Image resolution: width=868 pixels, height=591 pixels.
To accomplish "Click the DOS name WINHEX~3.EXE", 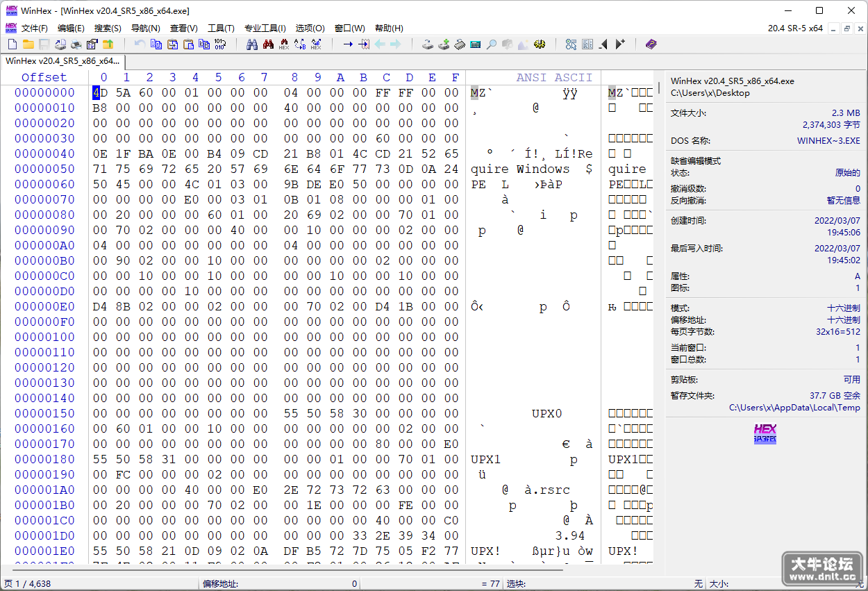I will [828, 141].
